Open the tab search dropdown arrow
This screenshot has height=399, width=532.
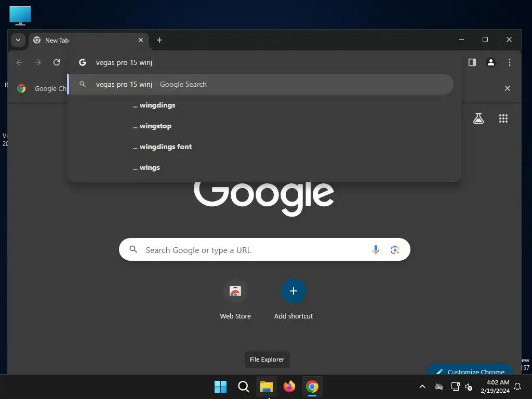[x=18, y=40]
